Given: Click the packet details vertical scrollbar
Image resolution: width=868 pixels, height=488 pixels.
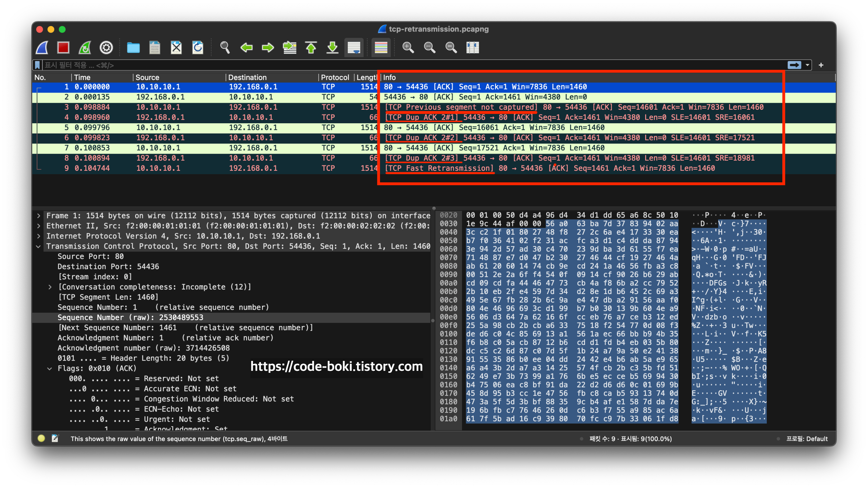Looking at the screenshot, I should [433, 320].
